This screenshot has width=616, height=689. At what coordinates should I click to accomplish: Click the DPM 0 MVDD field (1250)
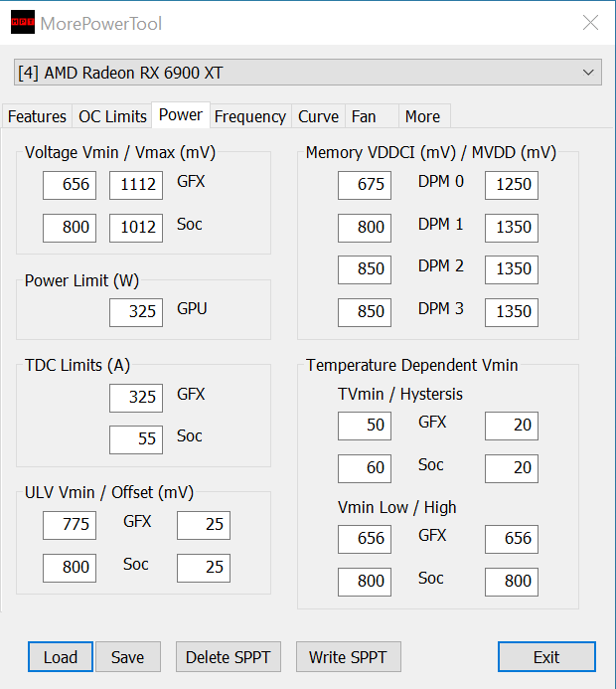click(x=512, y=185)
